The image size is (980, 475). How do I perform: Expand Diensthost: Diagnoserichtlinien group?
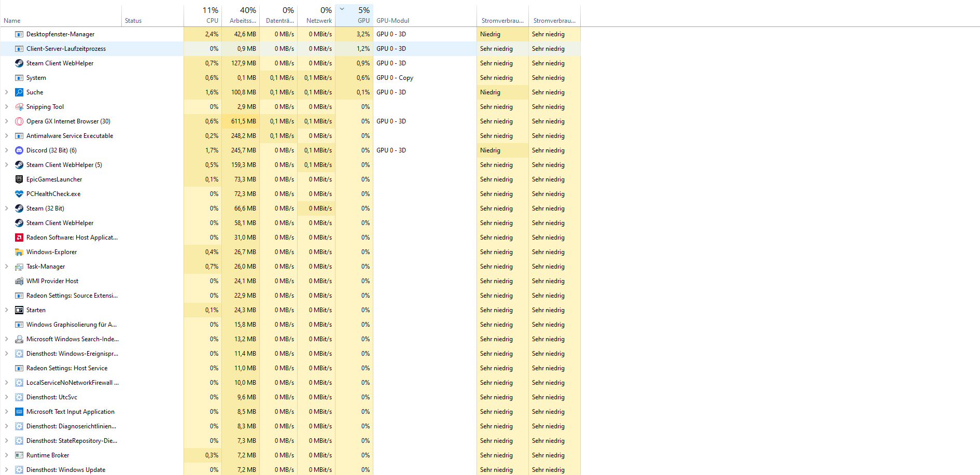6,426
